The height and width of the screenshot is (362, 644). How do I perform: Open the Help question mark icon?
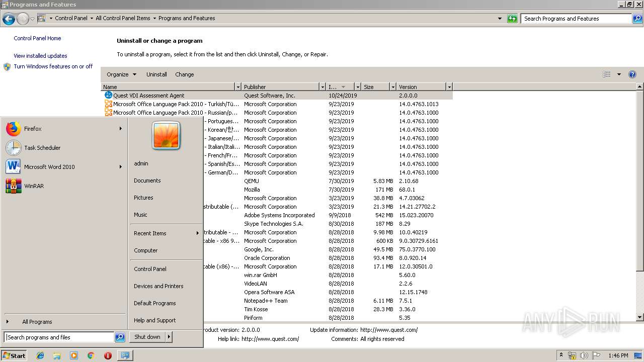point(632,74)
